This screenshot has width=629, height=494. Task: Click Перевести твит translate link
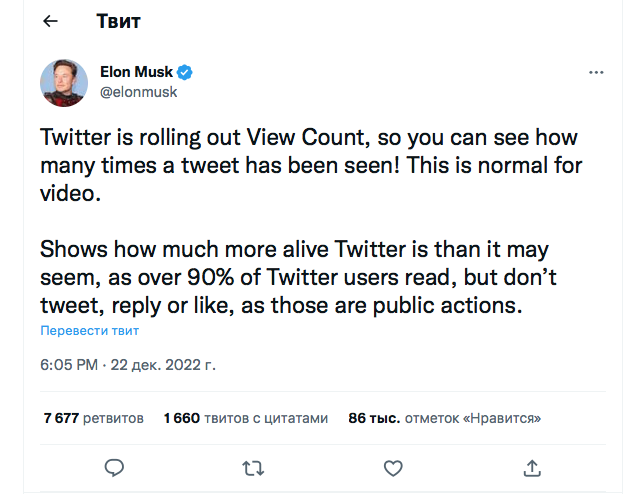[x=89, y=330]
